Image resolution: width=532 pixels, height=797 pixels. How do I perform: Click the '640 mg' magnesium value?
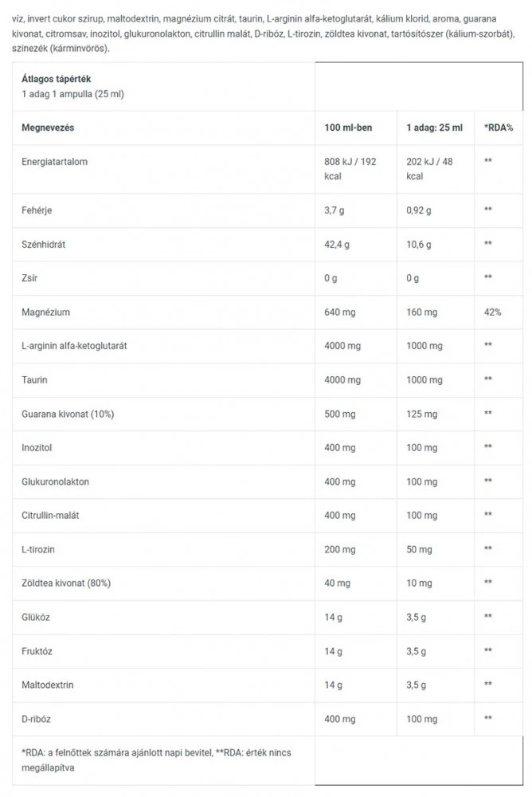point(340,312)
